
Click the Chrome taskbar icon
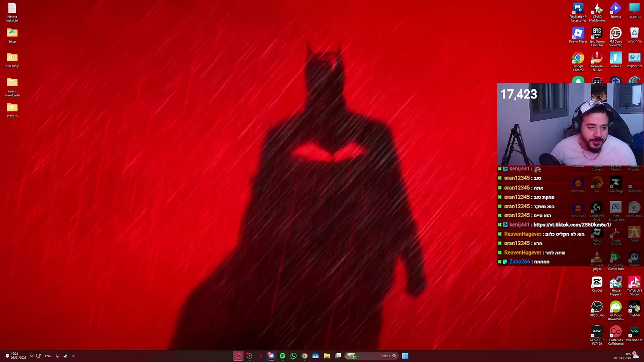[304, 356]
